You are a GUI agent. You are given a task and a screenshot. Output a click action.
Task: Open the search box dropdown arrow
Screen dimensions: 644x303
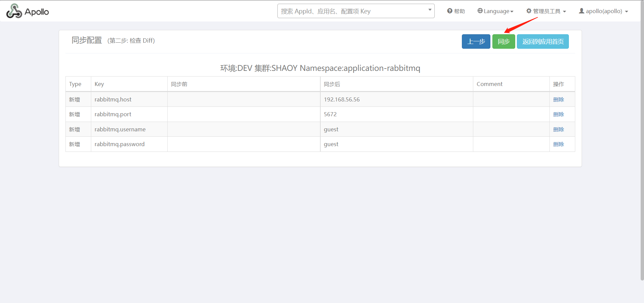pyautogui.click(x=430, y=10)
